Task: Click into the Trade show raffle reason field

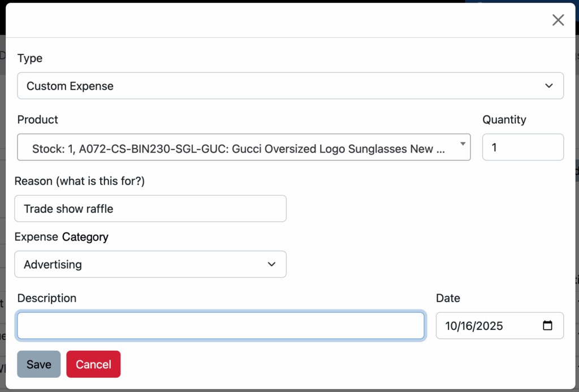Action: coord(150,209)
